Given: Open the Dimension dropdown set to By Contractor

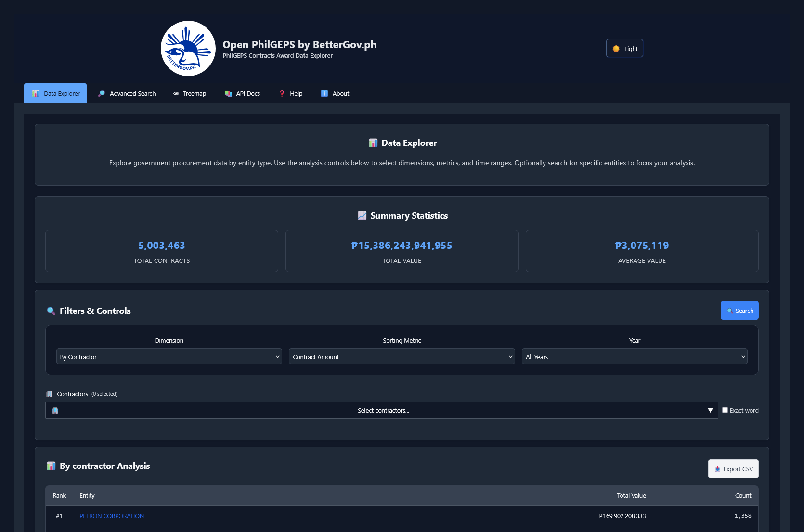Looking at the screenshot, I should [x=169, y=357].
